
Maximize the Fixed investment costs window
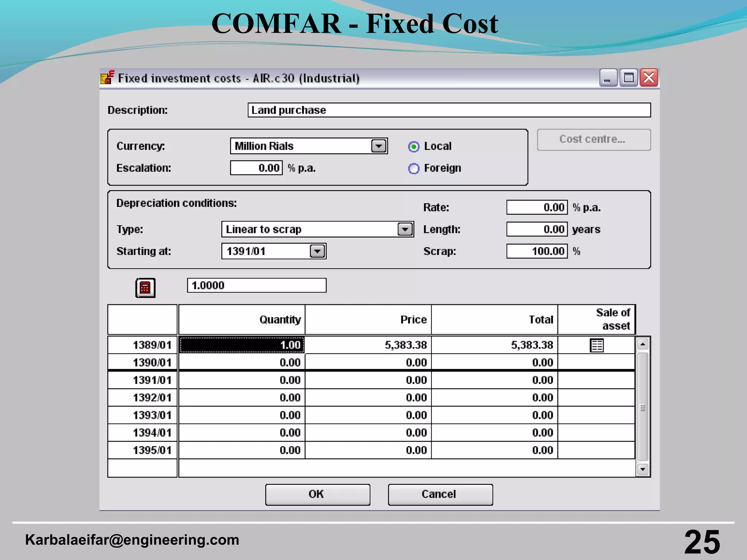click(628, 78)
